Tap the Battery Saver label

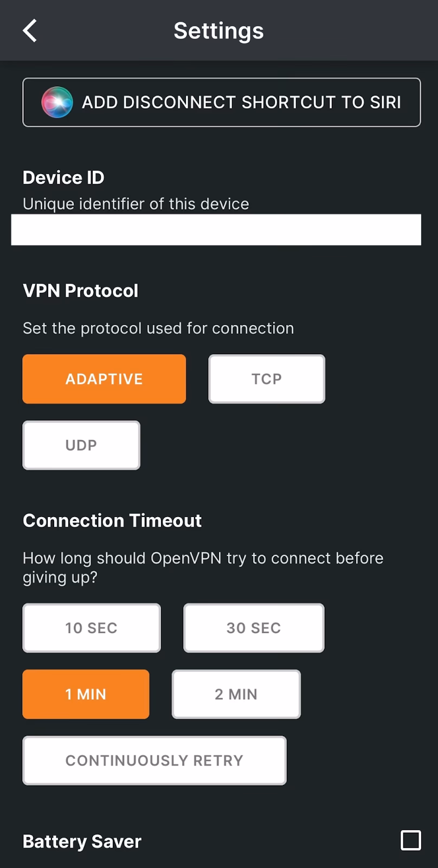(x=81, y=841)
